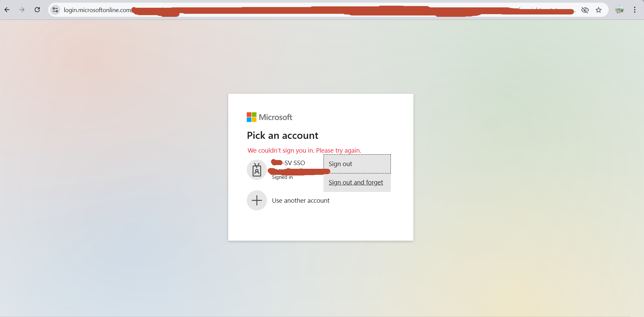Click the Microsoft logo

tap(269, 117)
